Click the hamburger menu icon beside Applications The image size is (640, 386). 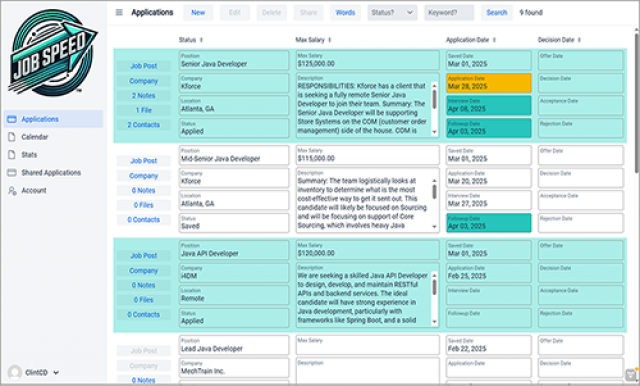click(x=119, y=13)
